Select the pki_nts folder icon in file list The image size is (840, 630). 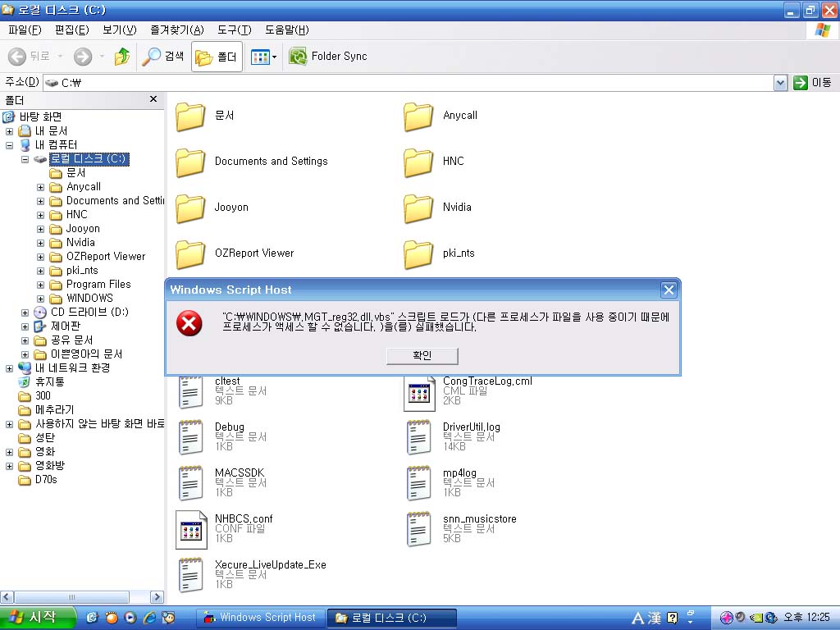[418, 254]
